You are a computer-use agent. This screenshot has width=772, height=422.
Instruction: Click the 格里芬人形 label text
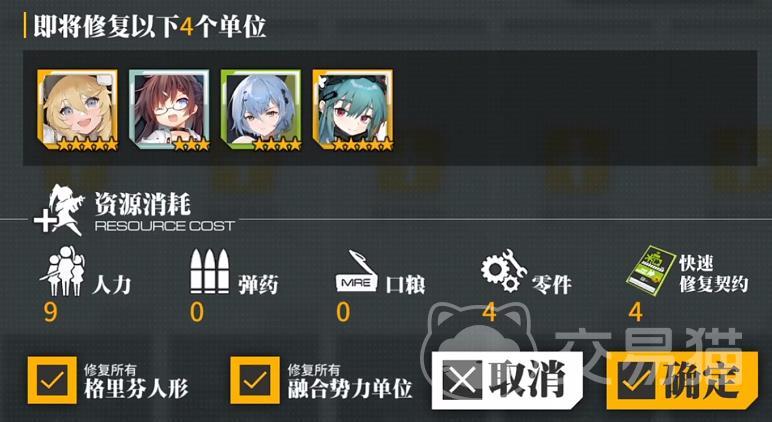point(136,389)
